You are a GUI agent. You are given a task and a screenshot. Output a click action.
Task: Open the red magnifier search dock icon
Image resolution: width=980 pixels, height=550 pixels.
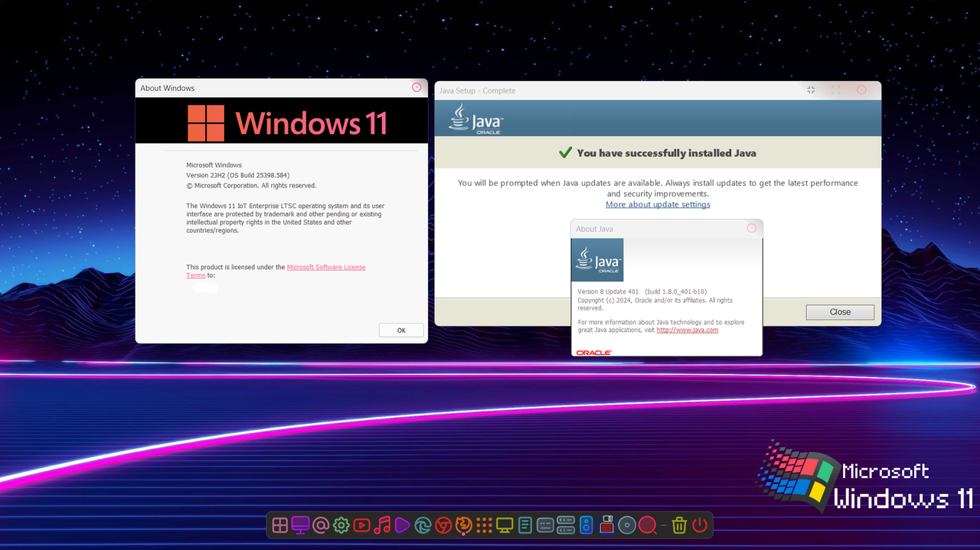pyautogui.click(x=648, y=526)
